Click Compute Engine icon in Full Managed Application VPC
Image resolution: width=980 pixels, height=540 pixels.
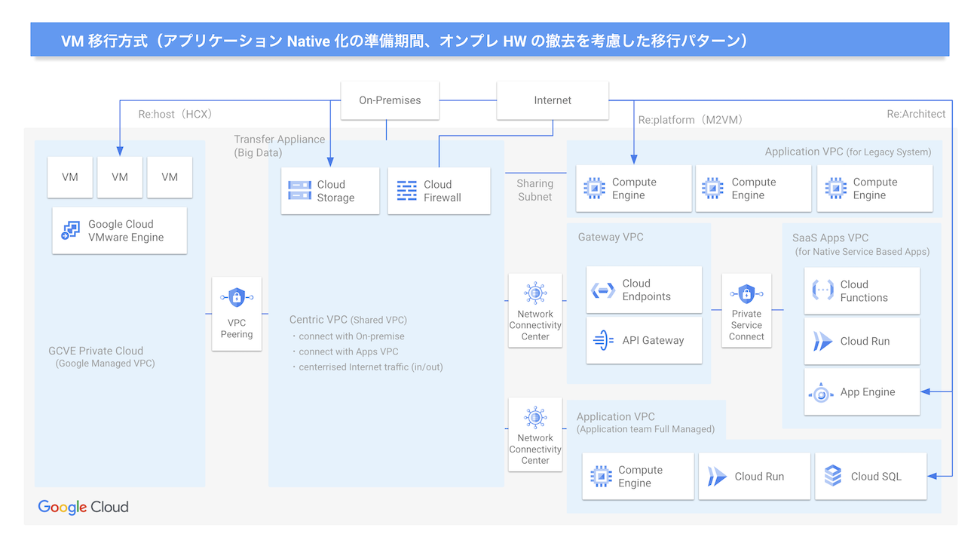601,477
